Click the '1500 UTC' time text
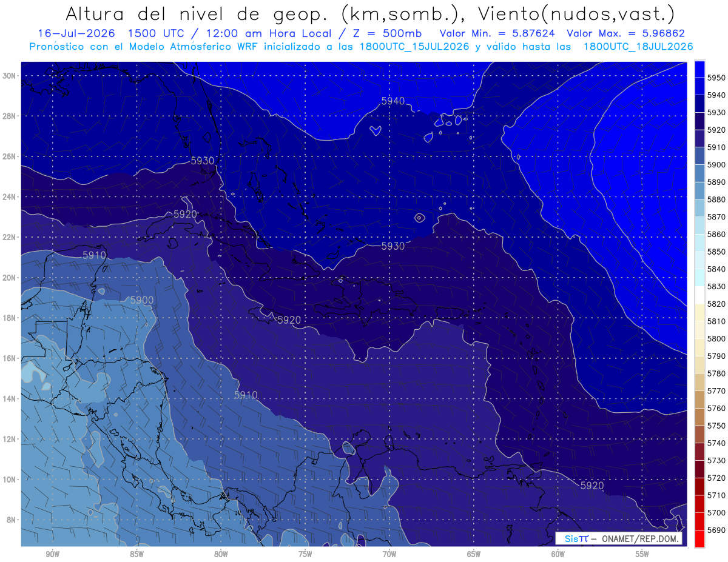The height and width of the screenshot is (562, 728). [x=158, y=33]
